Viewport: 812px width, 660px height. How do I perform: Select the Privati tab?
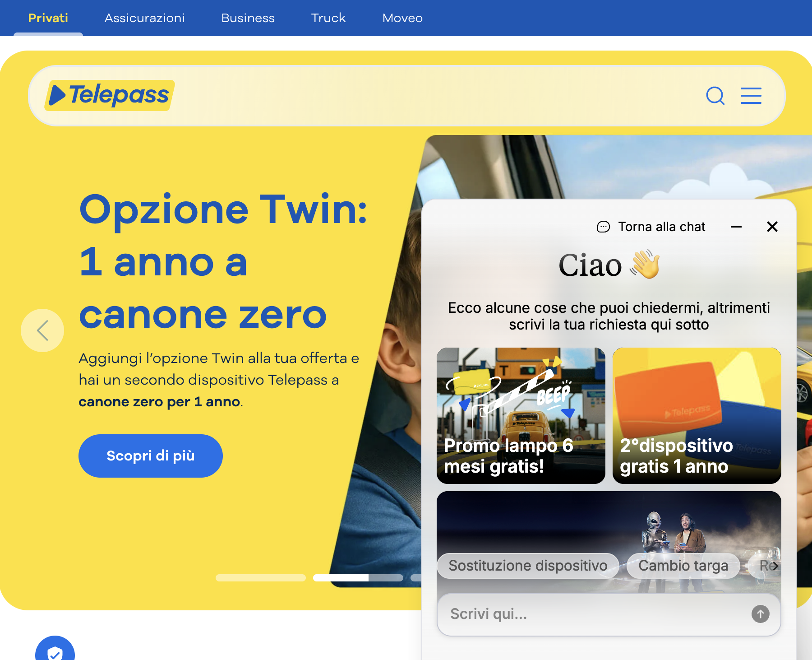48,18
